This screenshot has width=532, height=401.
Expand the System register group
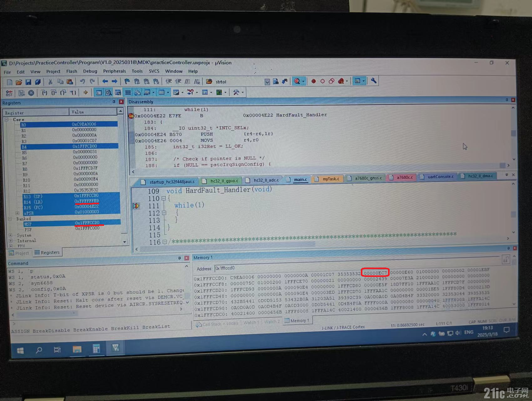point(11,235)
